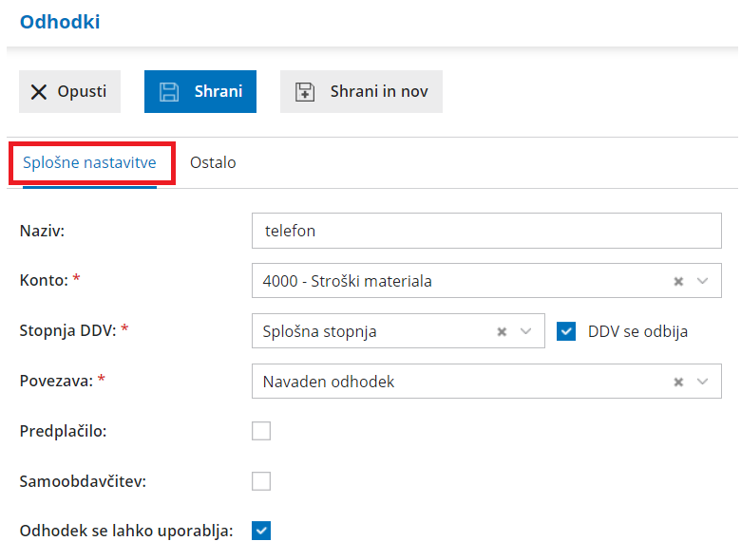Enable the Predplačilo checkbox
This screenshot has height=560, width=741.
pos(261,431)
